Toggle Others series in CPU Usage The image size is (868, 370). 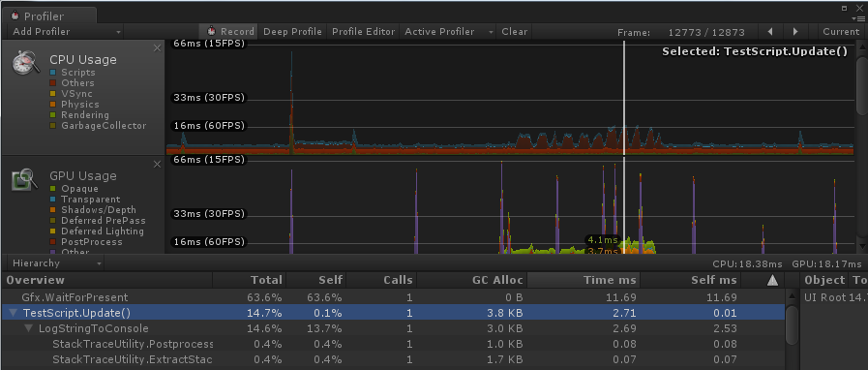pyautogui.click(x=53, y=83)
